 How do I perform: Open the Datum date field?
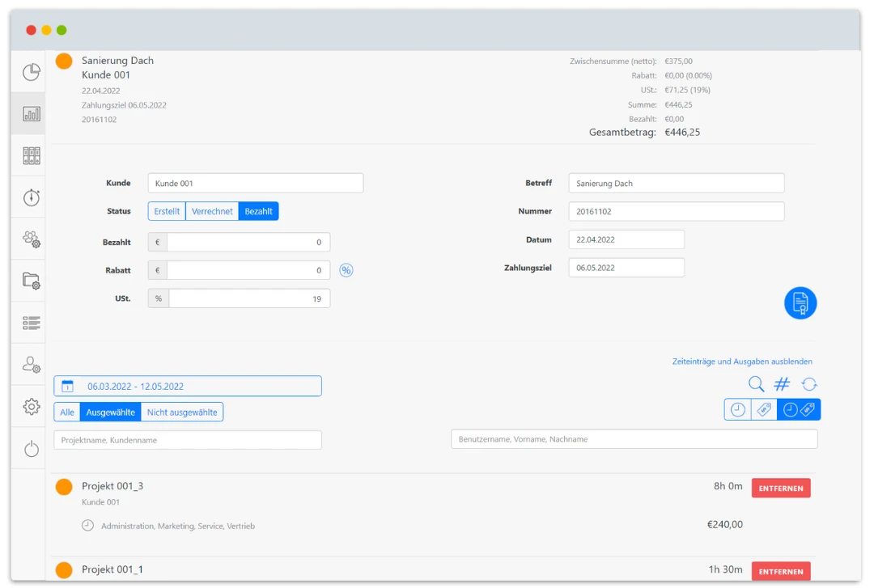tap(626, 239)
